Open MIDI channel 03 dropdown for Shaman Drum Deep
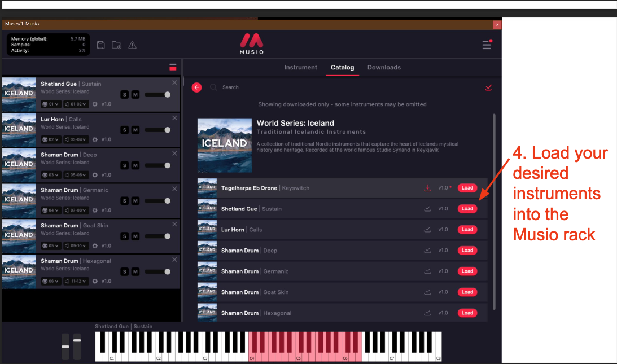 point(51,175)
